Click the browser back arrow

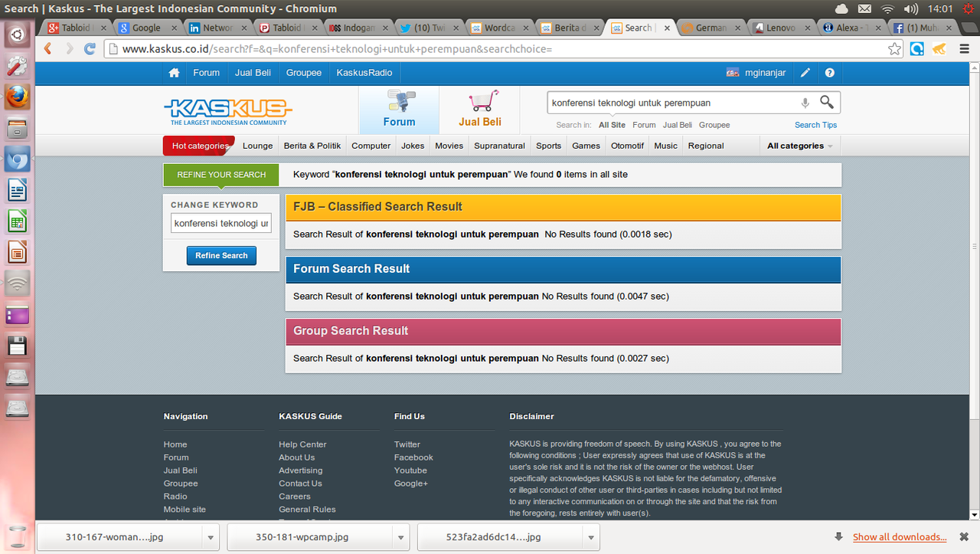point(48,49)
